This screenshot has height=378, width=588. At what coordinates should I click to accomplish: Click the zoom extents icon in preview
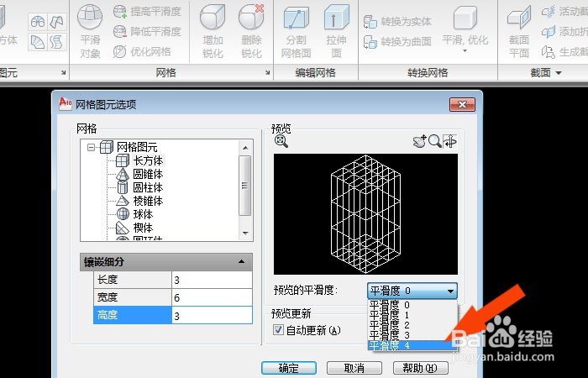(281, 141)
